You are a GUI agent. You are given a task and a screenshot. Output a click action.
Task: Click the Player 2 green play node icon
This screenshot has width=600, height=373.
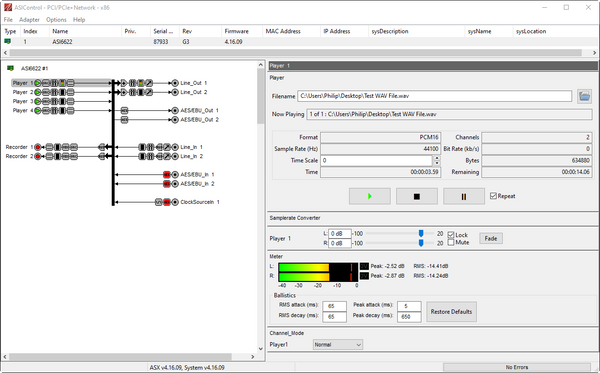tap(38, 92)
